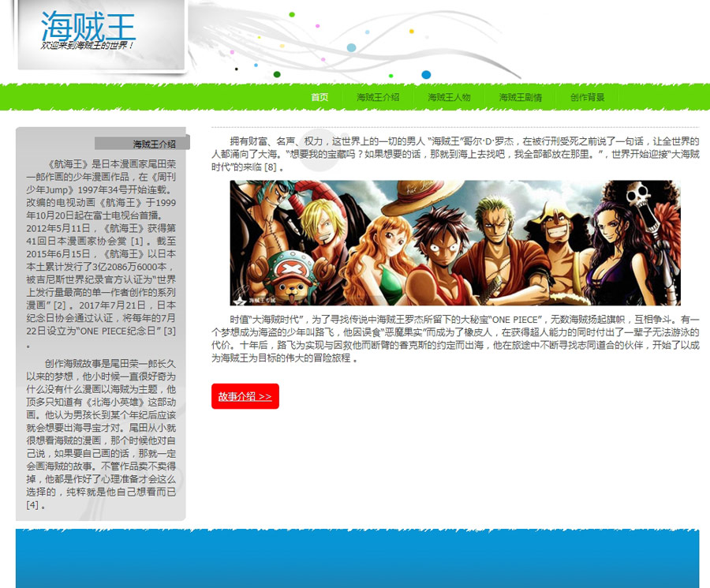Screen dimensions: 710x588
Task: Open the 海贼王人物 navigation item
Action: click(x=449, y=97)
